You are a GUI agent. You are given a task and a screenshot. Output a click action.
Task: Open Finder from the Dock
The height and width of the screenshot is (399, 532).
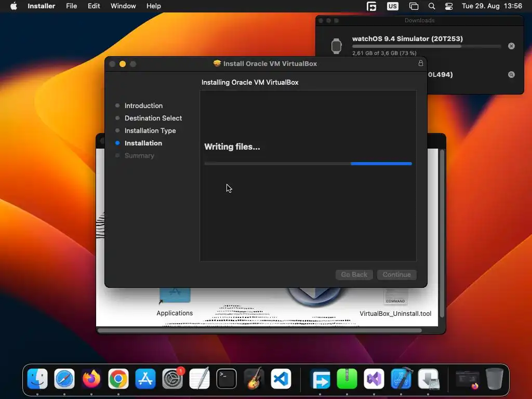click(x=37, y=379)
